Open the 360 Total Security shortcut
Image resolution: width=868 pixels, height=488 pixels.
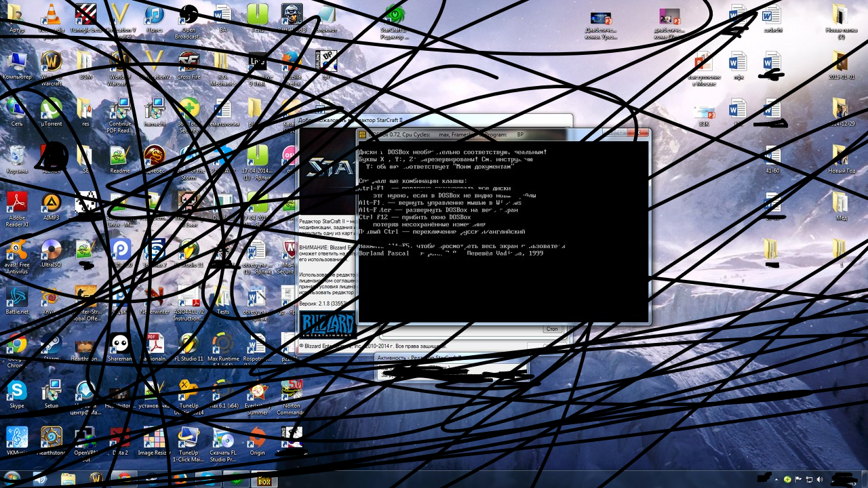coord(189,115)
